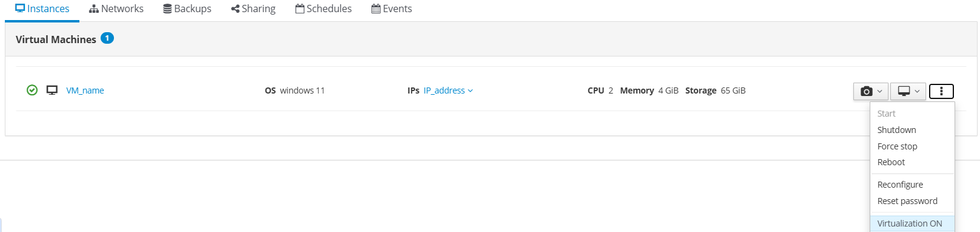Open the console monitor icon button
This screenshot has height=232, width=980.
(x=904, y=91)
